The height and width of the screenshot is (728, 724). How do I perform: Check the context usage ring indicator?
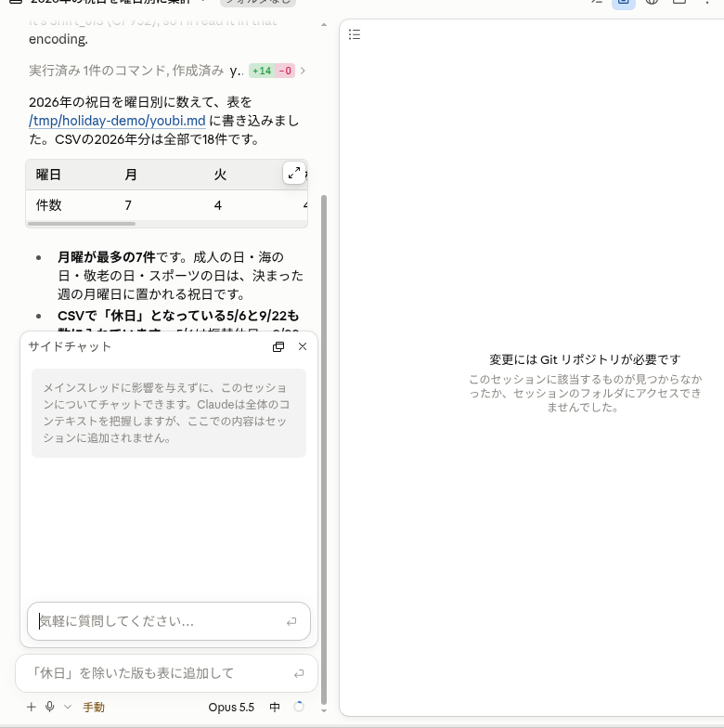click(299, 707)
